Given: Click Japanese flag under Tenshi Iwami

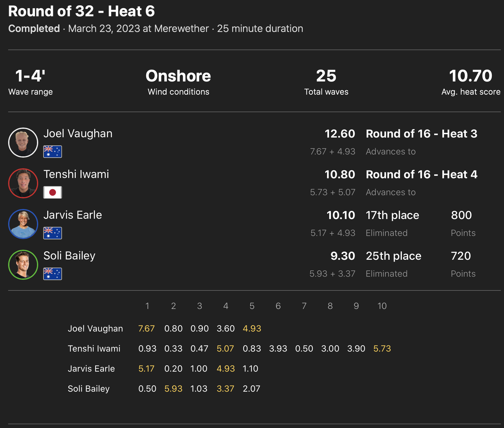Looking at the screenshot, I should point(53,192).
